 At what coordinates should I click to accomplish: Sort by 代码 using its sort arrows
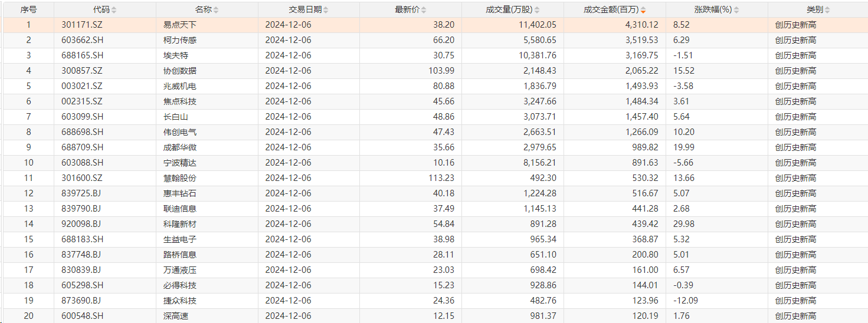coord(114,10)
